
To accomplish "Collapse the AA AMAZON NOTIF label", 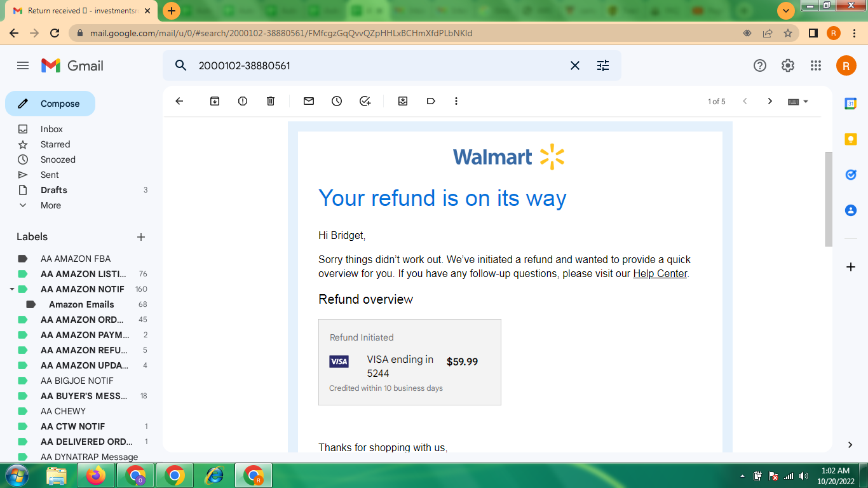I will 11,289.
